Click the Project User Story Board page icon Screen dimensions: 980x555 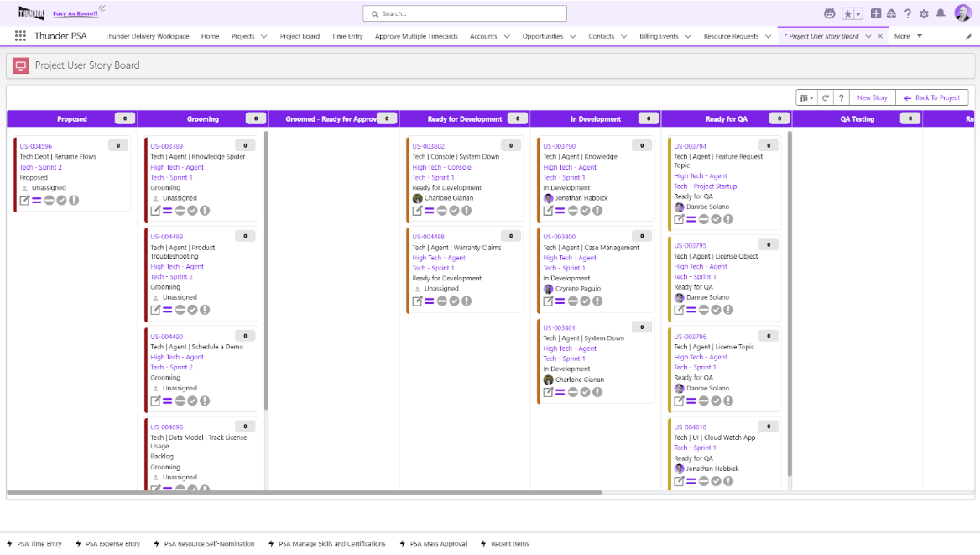point(21,65)
